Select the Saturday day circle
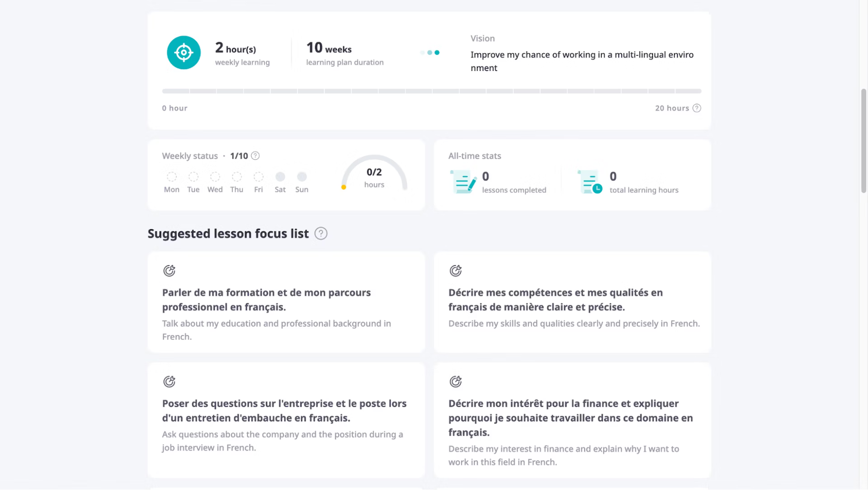Screen dimensions: 868x490 coord(280,177)
